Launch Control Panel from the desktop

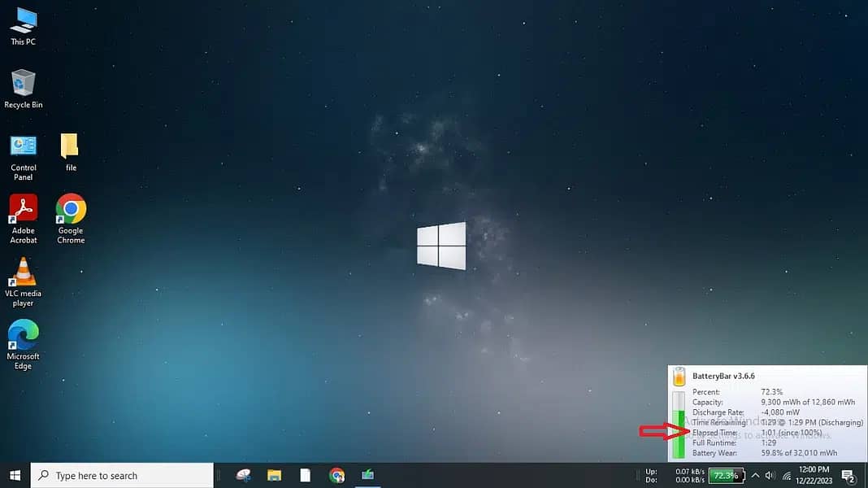[x=24, y=149]
